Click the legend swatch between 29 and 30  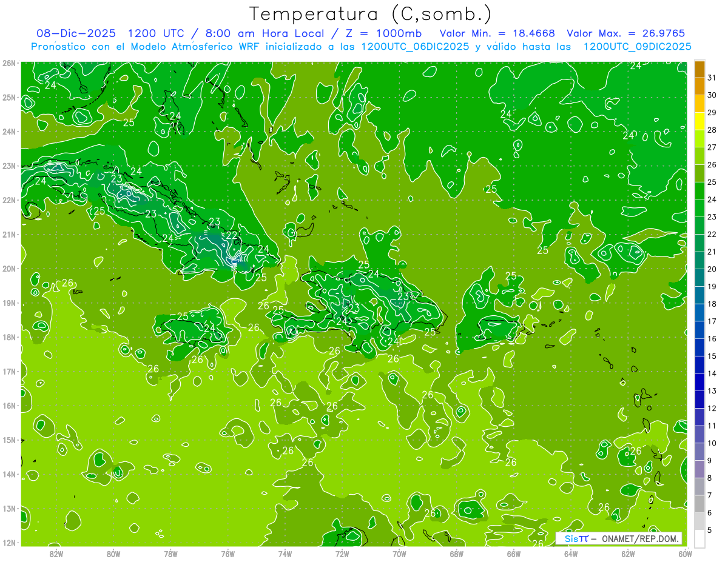point(699,104)
